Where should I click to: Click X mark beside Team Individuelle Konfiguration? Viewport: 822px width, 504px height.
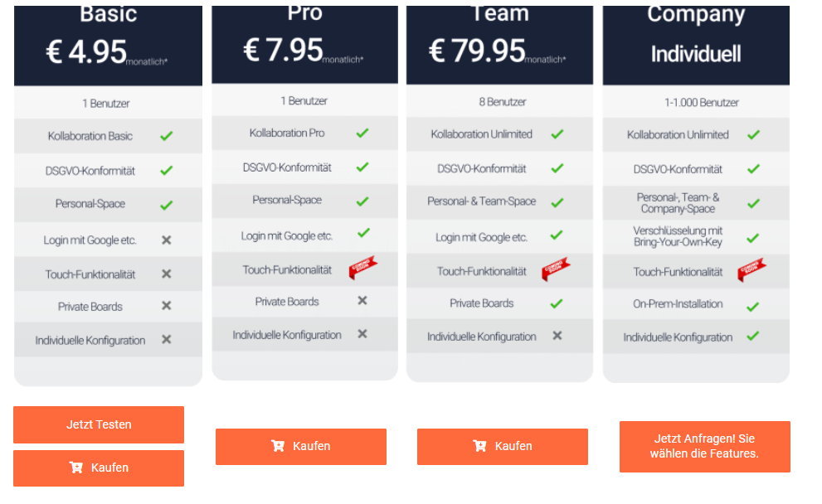tap(557, 335)
